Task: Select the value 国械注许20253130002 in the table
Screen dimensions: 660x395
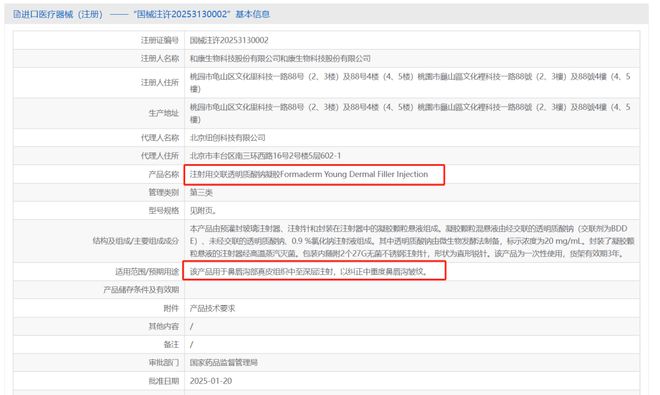Action: pyautogui.click(x=229, y=40)
